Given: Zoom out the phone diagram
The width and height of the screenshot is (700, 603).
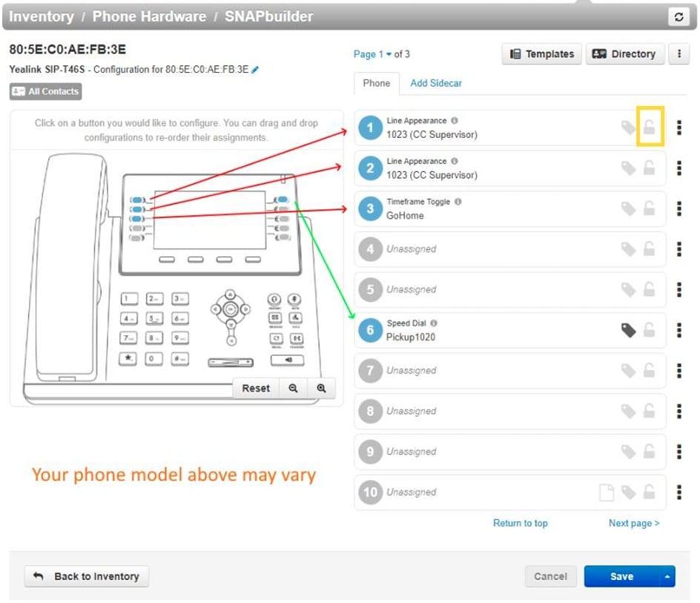Looking at the screenshot, I should pyautogui.click(x=293, y=388).
